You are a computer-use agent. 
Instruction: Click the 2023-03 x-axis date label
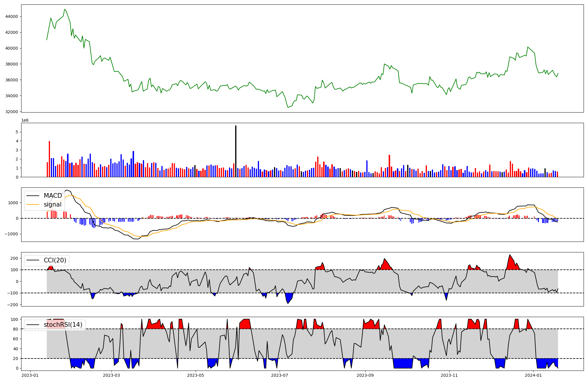[111, 375]
